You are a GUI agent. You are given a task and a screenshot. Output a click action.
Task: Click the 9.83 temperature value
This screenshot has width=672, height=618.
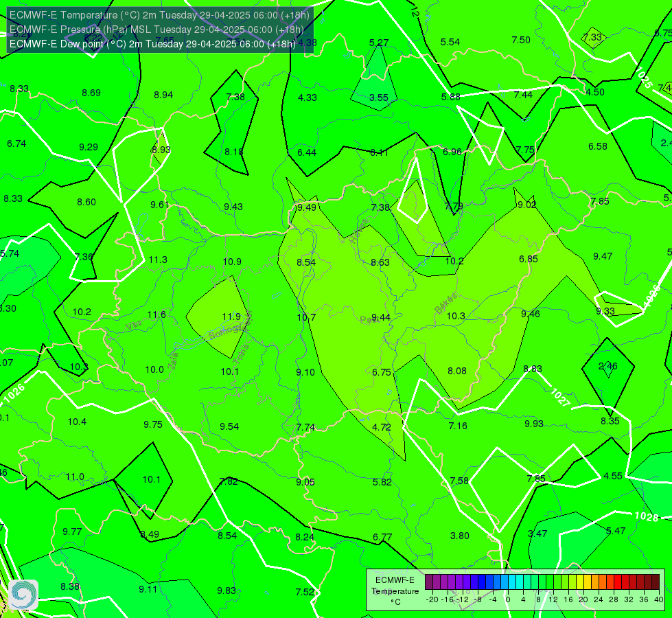227,591
